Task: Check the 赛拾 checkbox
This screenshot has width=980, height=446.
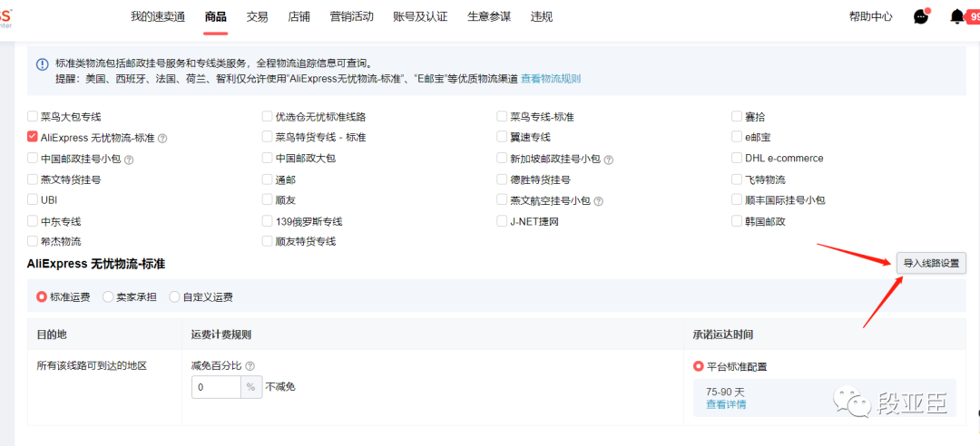Action: pos(737,116)
